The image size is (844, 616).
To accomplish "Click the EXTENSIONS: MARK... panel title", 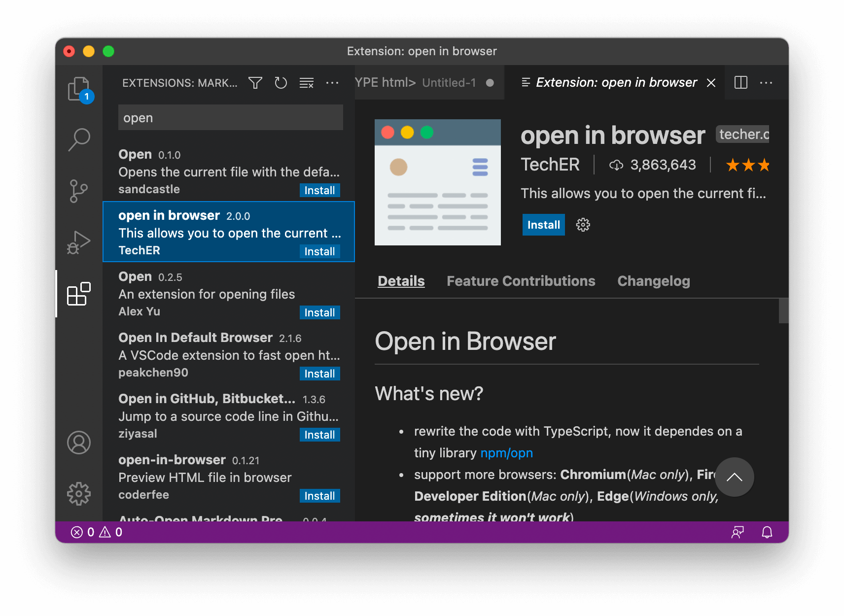I will [x=179, y=83].
